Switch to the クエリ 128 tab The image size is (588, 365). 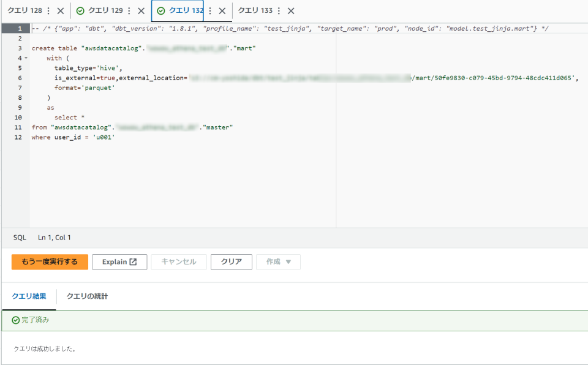click(24, 10)
